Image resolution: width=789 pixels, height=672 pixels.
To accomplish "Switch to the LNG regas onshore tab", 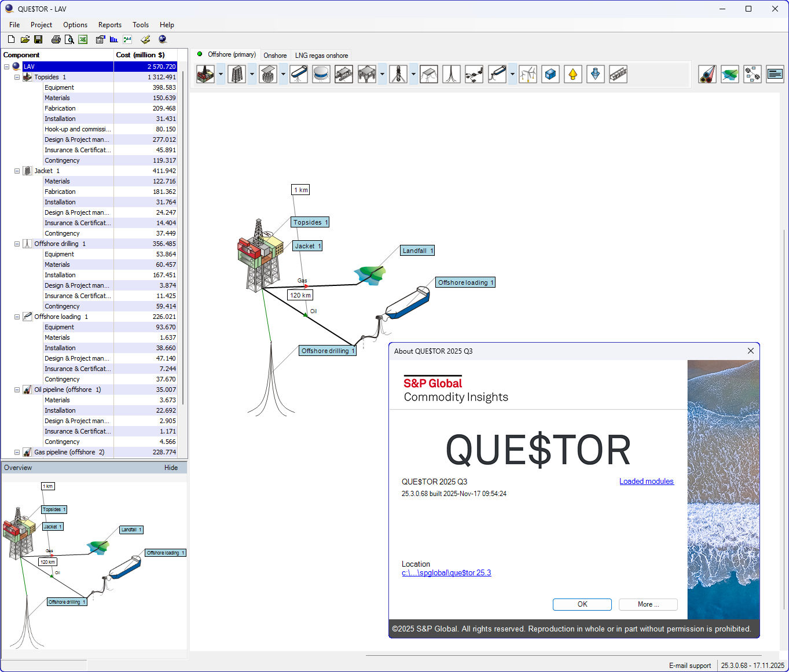I will click(x=321, y=56).
